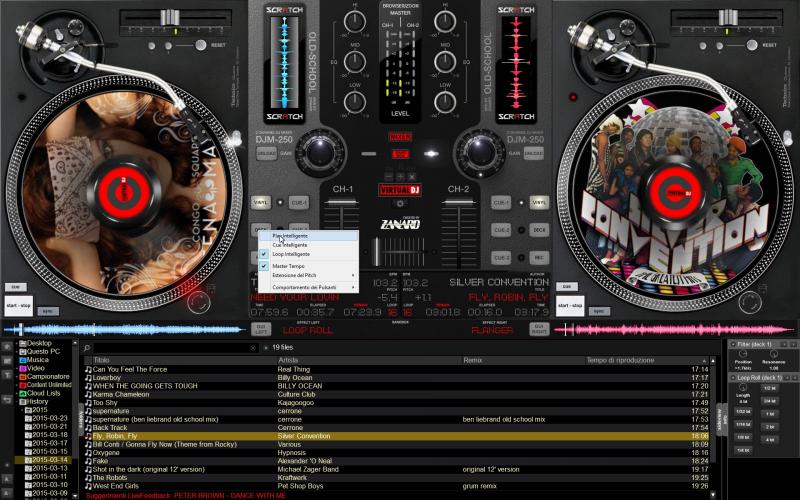The width and height of the screenshot is (800, 500).
Task: Click right deck CUE-3 hot cue button
Action: coord(501,258)
